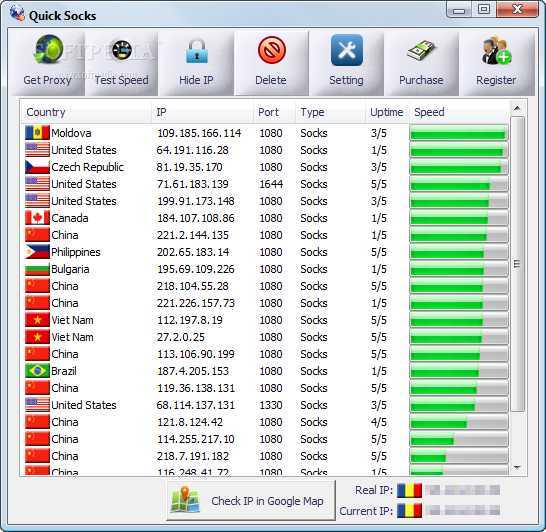Click the Current IP label
Viewport: 546px width, 532px height.
click(366, 511)
